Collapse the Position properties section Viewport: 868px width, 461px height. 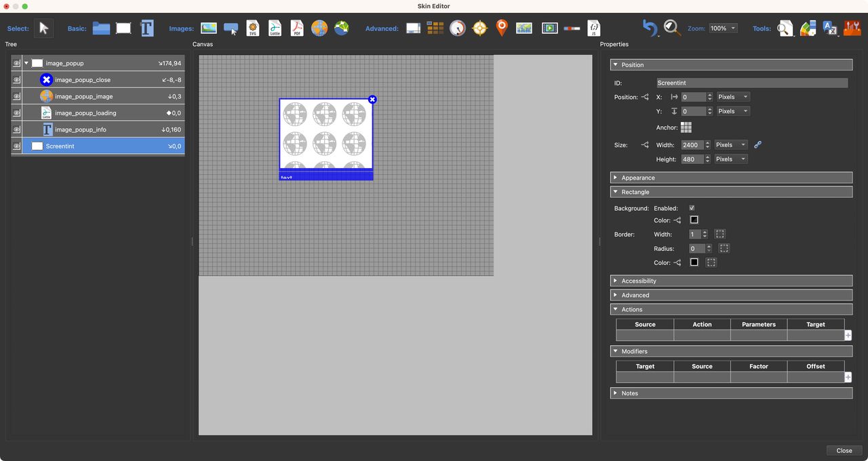pyautogui.click(x=616, y=64)
